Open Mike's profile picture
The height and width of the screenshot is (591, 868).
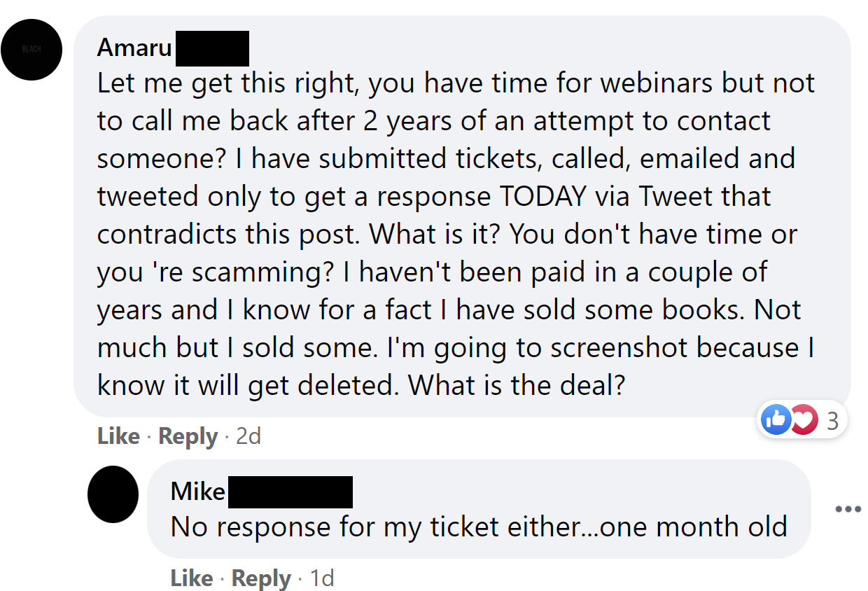coord(113,494)
